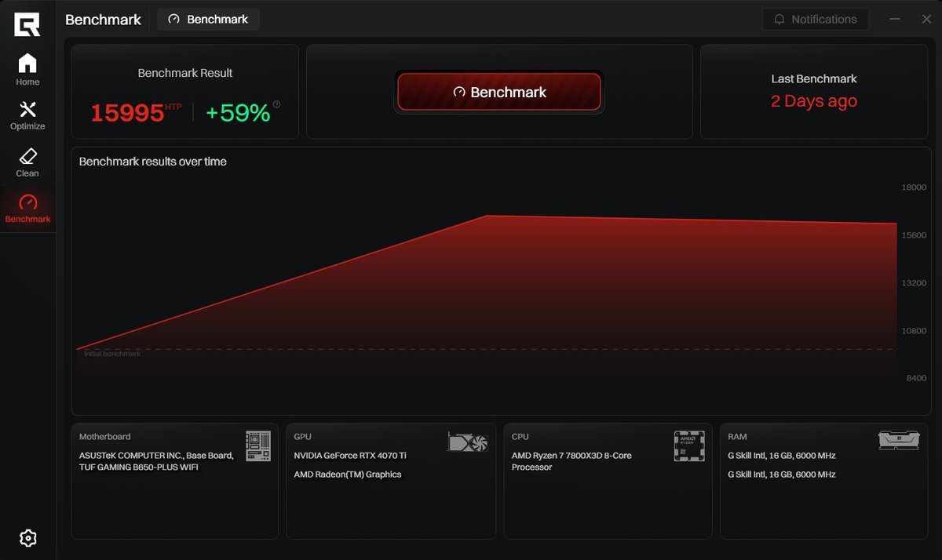
Task: Click the peak point of results chart
Action: [x=487, y=216]
